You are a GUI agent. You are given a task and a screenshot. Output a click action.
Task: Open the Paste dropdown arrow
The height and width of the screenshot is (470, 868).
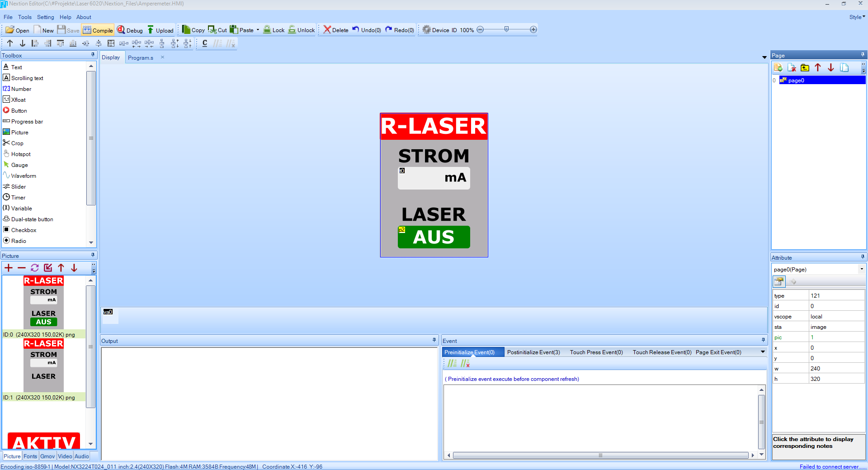coord(258,30)
